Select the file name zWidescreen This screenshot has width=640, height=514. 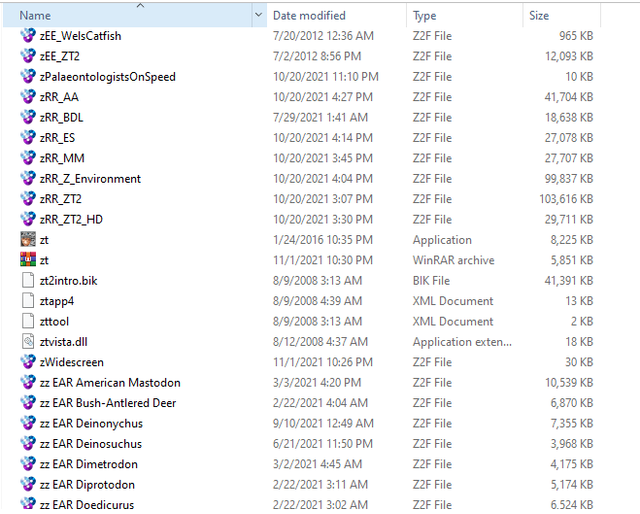tap(71, 363)
